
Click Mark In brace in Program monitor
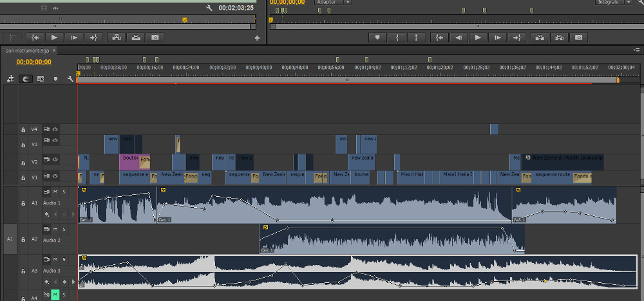tap(397, 37)
